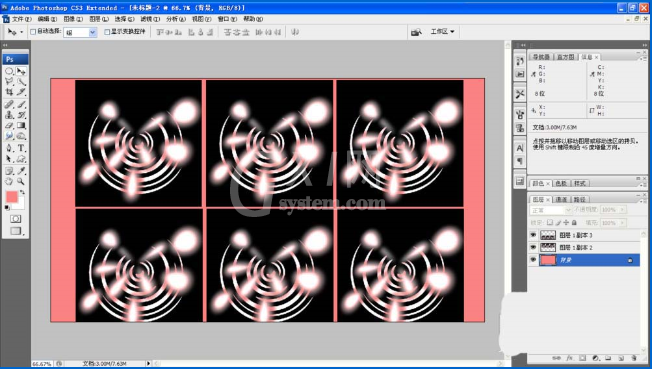This screenshot has height=369, width=652.
Task: Click the new adjustment layer icon
Action: 595,358
